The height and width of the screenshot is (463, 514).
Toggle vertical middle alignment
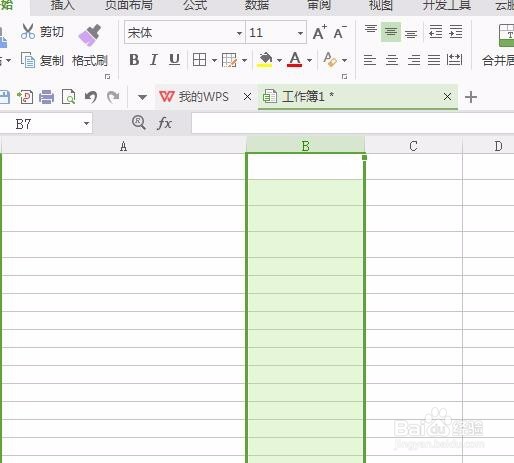pos(391,32)
